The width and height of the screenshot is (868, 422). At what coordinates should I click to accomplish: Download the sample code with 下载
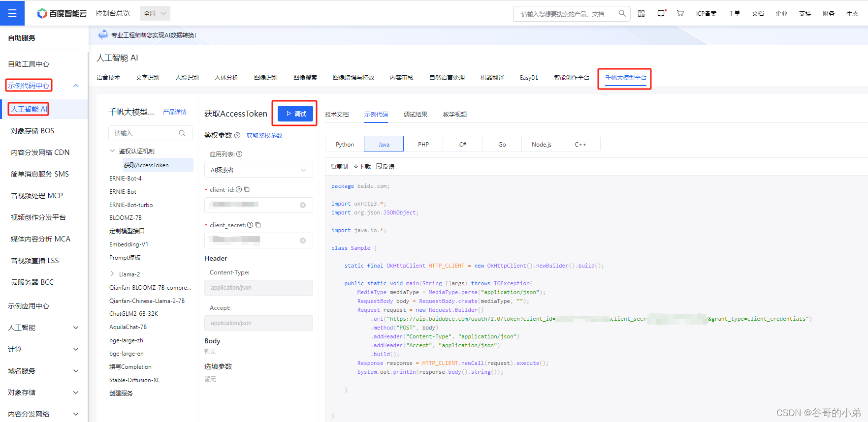pyautogui.click(x=362, y=166)
